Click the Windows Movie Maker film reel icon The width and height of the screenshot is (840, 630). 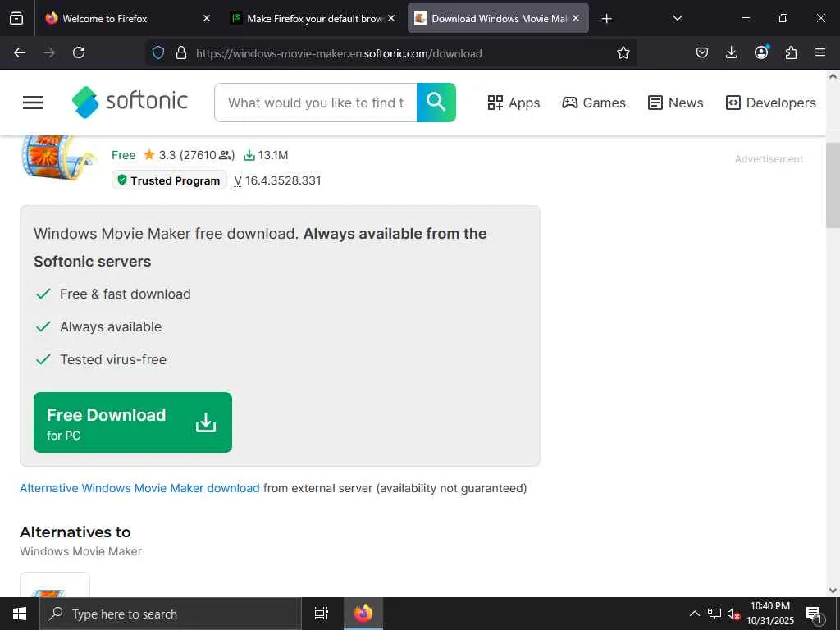(x=58, y=157)
